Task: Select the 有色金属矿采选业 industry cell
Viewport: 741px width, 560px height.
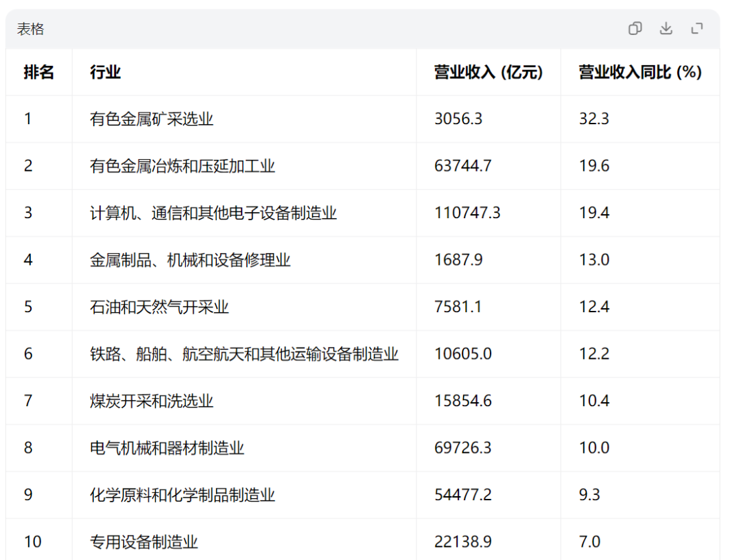Action: (152, 119)
